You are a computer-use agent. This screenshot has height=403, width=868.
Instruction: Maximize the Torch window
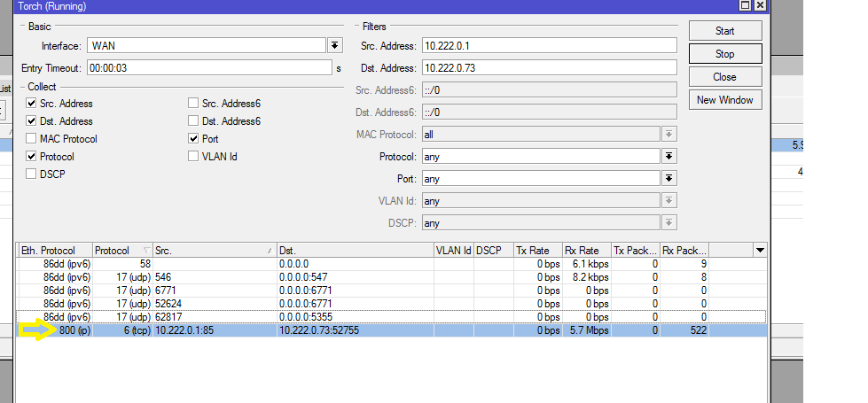point(746,5)
